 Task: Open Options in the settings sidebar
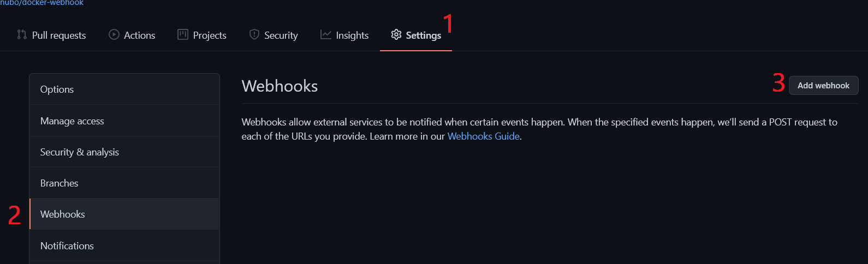57,89
